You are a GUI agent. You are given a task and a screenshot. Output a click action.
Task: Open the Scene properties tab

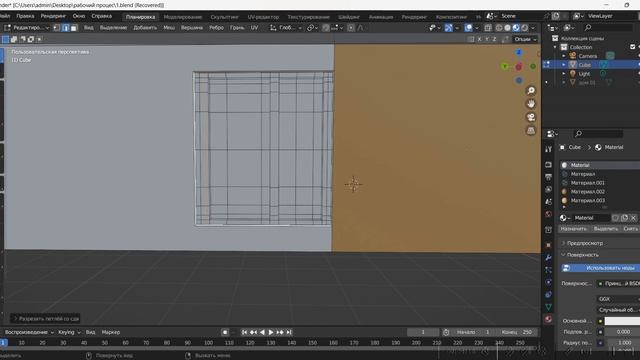click(x=548, y=202)
